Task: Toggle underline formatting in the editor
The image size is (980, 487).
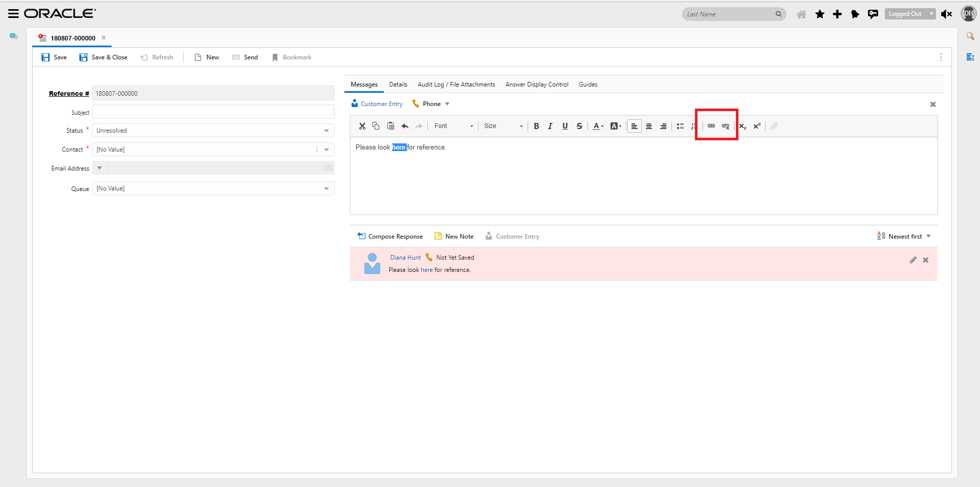Action: pos(564,126)
